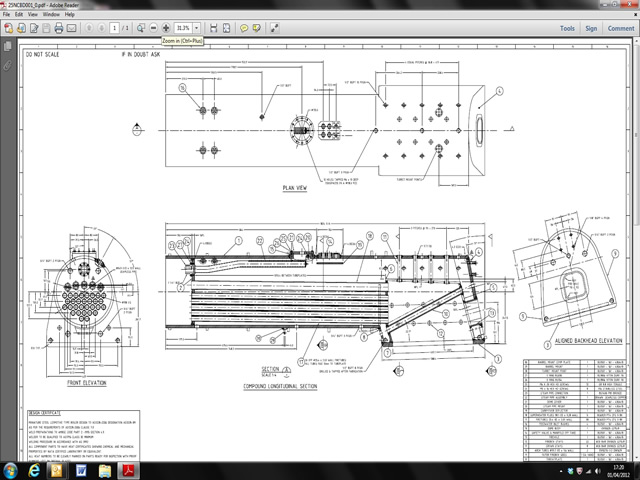Viewport: 640px width, 480px height.
Task: Click the page number input field
Action: coord(114,29)
